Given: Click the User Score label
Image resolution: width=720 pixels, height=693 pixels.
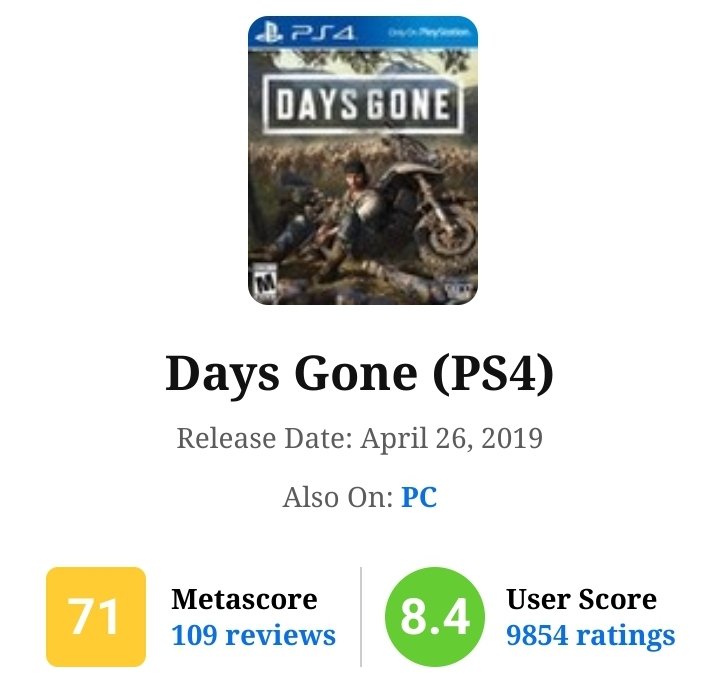Looking at the screenshot, I should pos(581,599).
